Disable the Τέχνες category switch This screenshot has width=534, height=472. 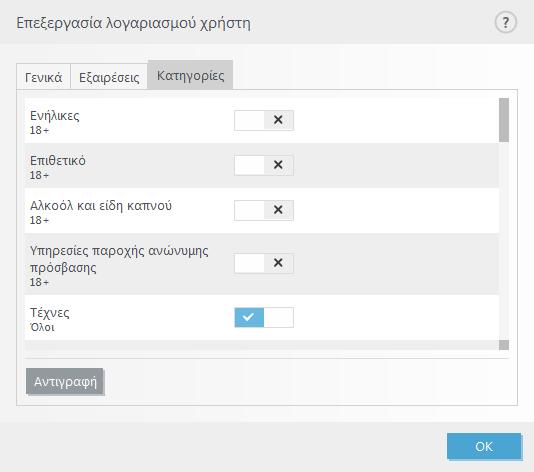pos(264,317)
